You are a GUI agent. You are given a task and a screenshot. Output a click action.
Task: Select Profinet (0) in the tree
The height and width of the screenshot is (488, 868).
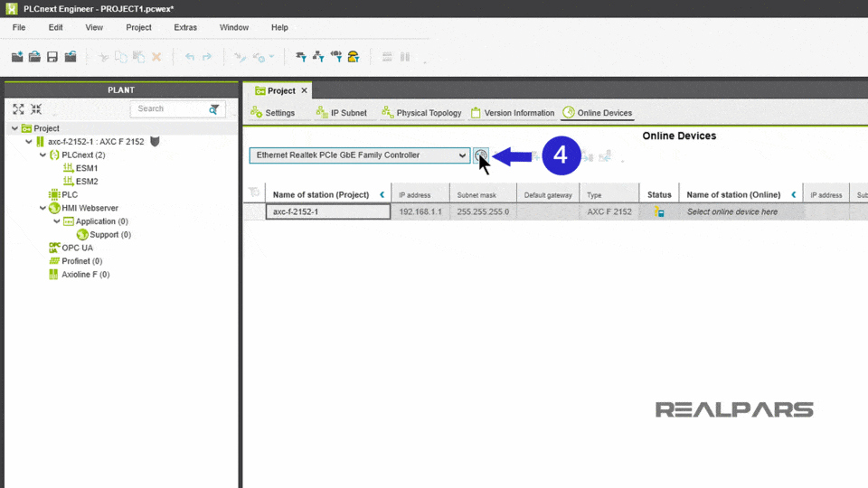[76, 261]
